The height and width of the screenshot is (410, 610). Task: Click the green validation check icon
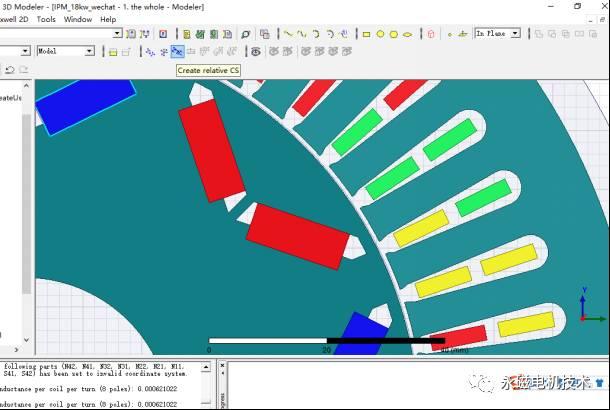click(x=200, y=34)
